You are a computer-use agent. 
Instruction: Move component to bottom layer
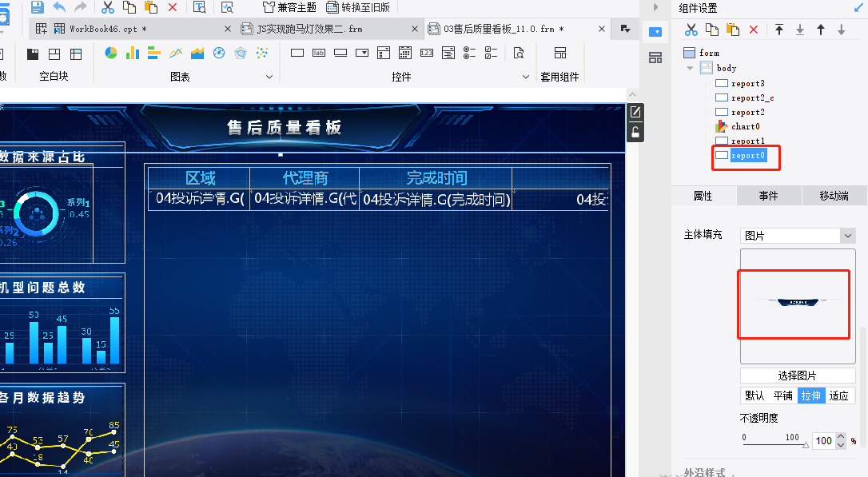(800, 30)
